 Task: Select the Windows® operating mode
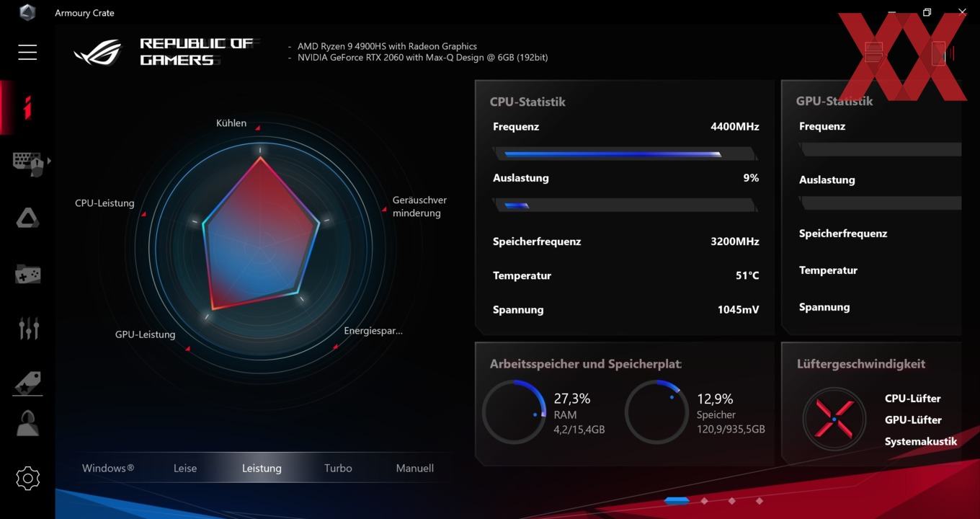pyautogui.click(x=108, y=468)
